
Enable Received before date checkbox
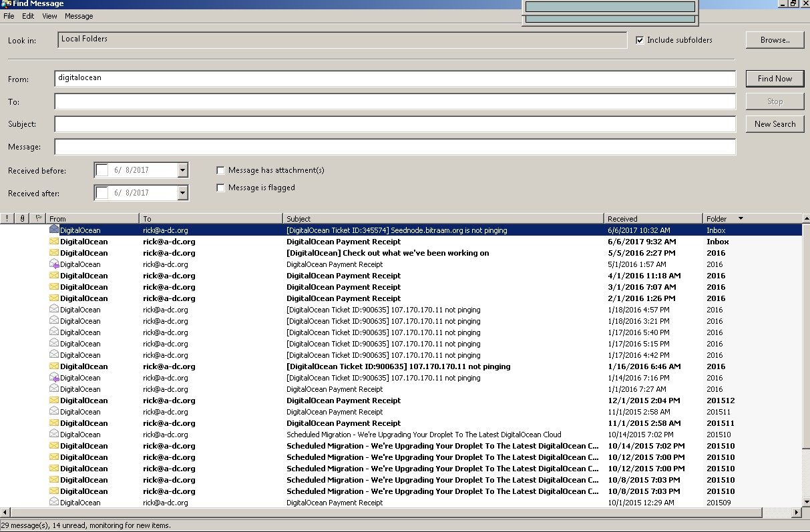point(102,170)
